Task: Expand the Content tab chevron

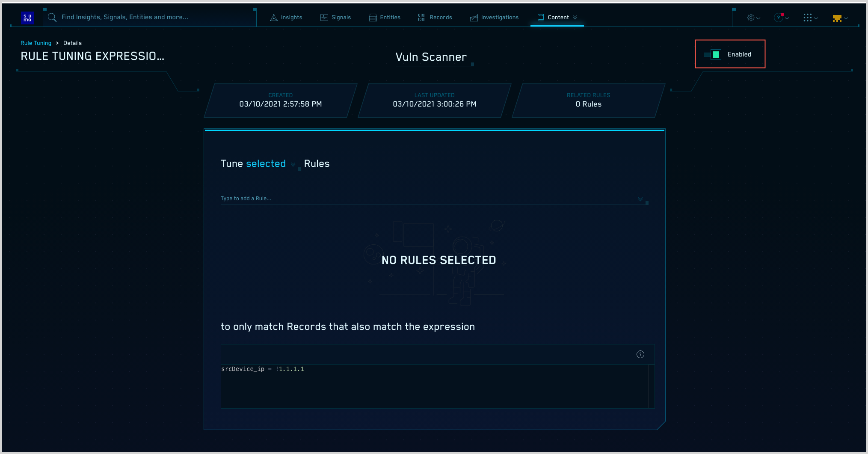Action: click(575, 18)
